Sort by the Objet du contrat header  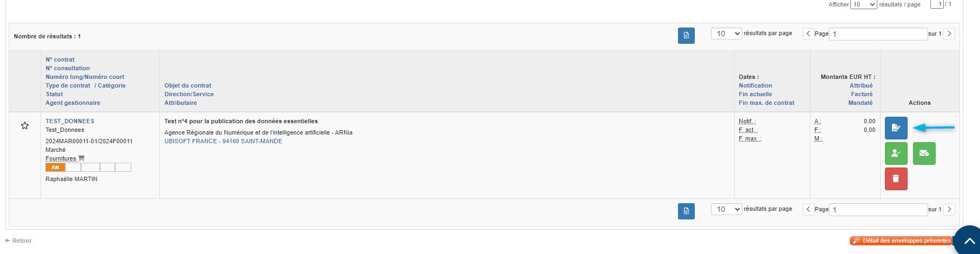187,85
